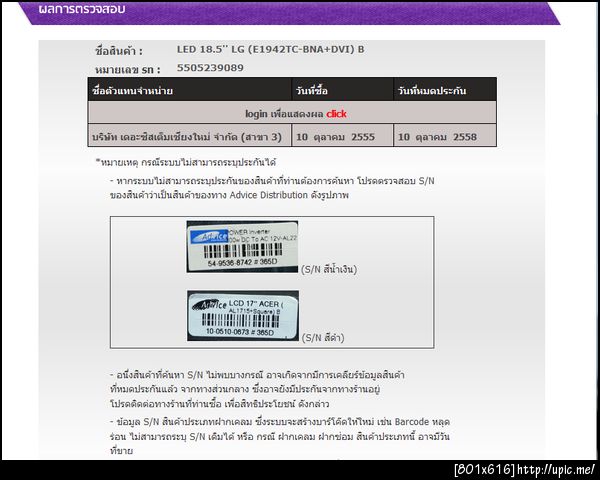Open the blue S/N Advice label image
600x480 pixels.
click(x=242, y=247)
